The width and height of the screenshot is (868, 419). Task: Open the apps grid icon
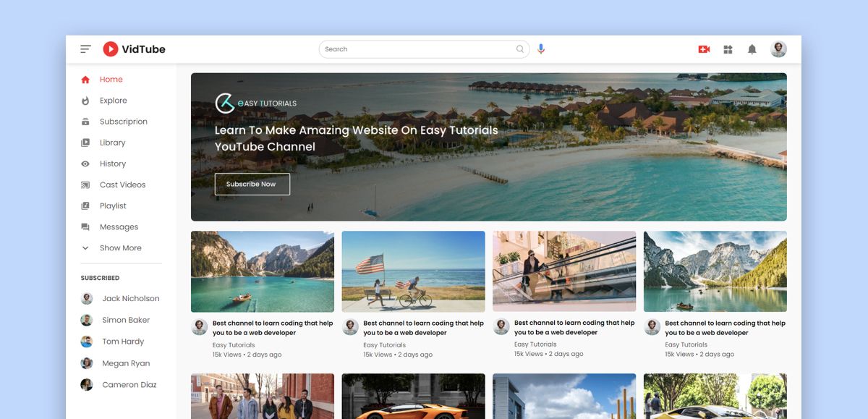(728, 49)
